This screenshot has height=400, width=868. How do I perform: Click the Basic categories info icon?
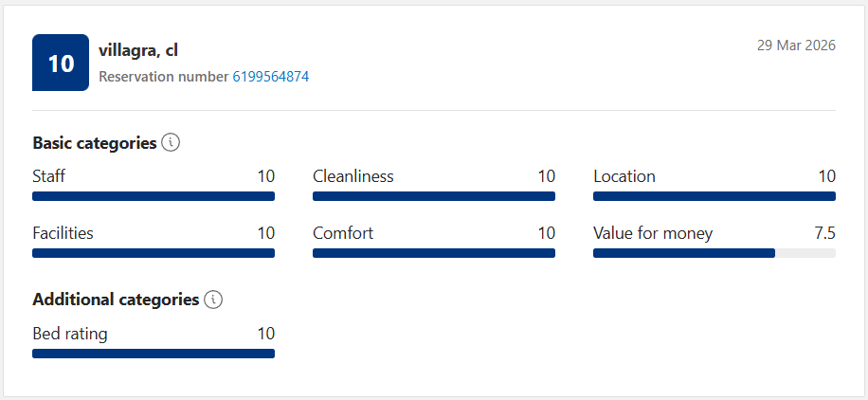tap(171, 143)
